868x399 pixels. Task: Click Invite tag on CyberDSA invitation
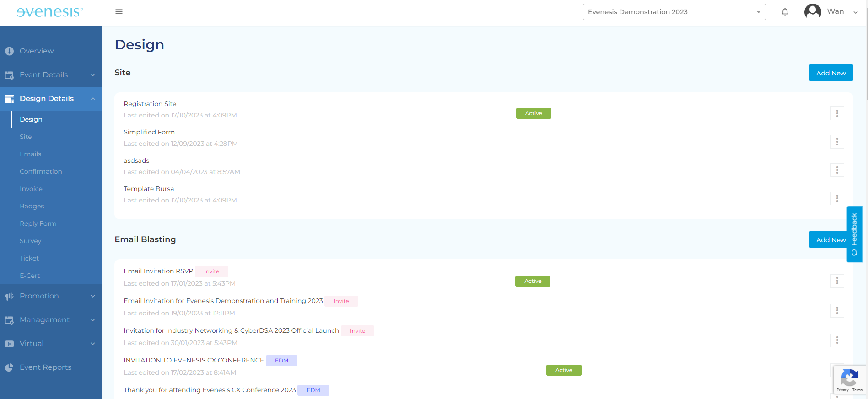coord(357,331)
